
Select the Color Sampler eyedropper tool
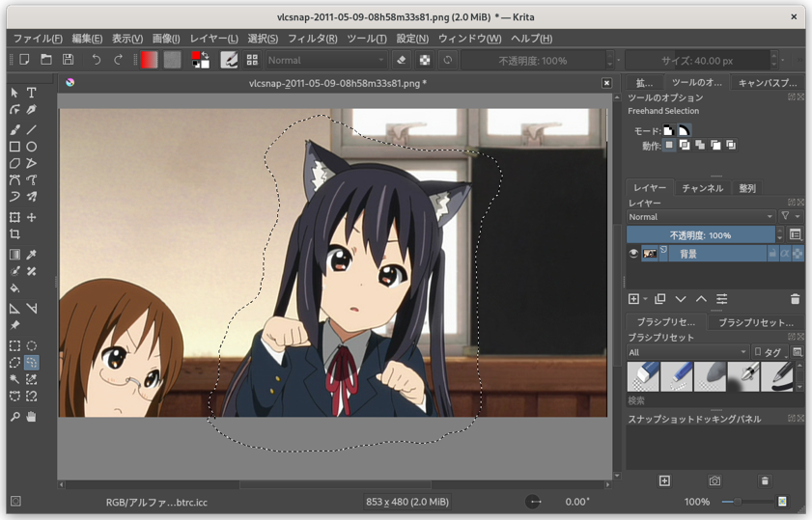tap(32, 254)
